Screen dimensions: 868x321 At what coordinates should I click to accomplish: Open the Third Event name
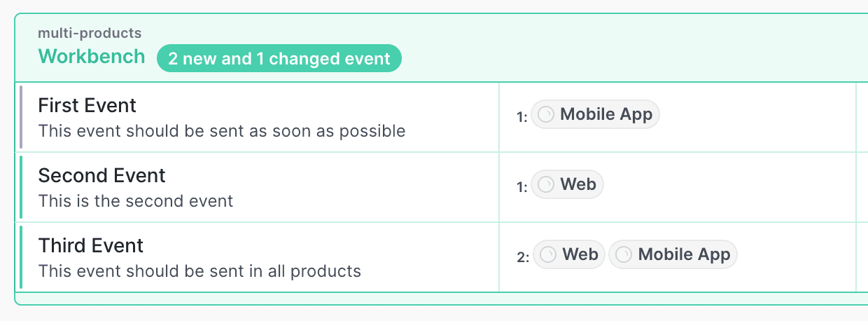click(x=90, y=246)
